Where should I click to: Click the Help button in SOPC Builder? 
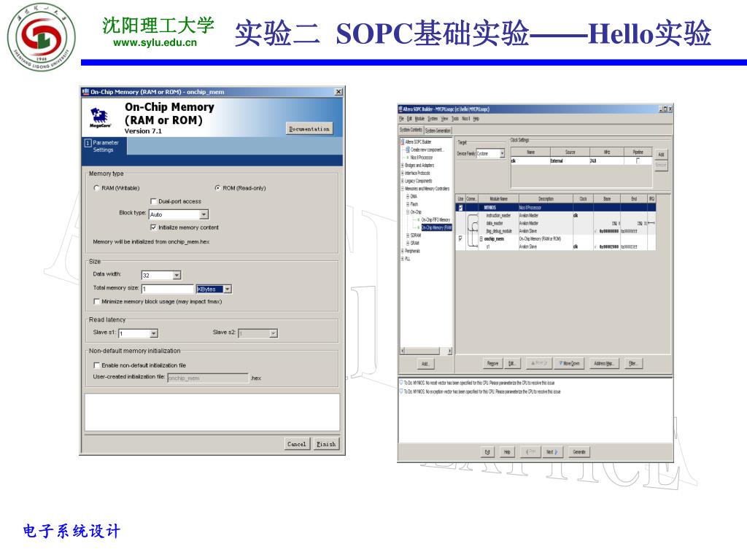tap(507, 452)
